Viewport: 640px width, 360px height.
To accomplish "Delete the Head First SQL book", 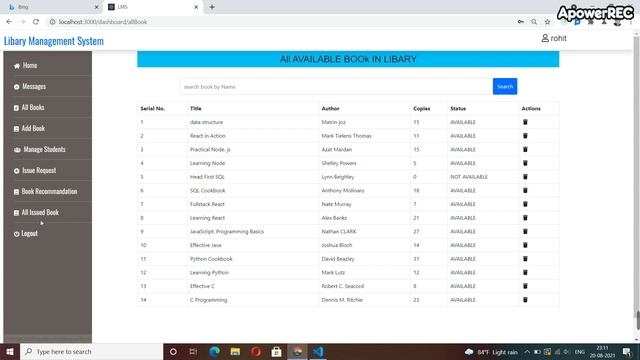I will (x=525, y=177).
